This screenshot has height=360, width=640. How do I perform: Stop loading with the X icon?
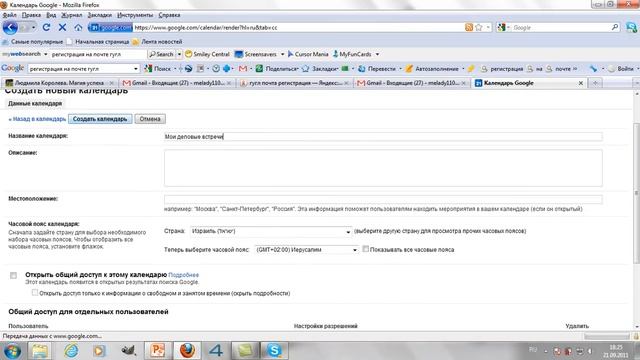tap(62, 27)
